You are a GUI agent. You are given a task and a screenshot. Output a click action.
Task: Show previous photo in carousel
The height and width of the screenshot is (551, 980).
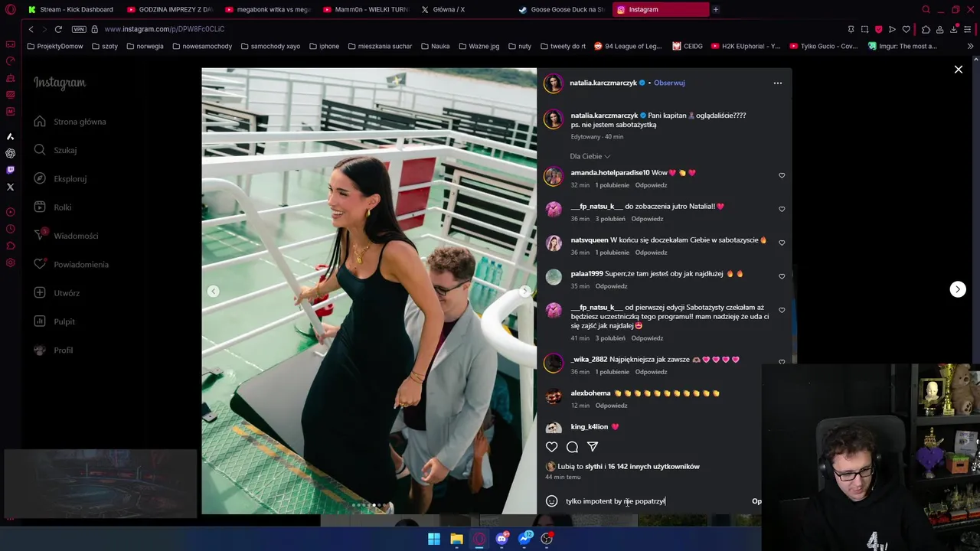213,291
